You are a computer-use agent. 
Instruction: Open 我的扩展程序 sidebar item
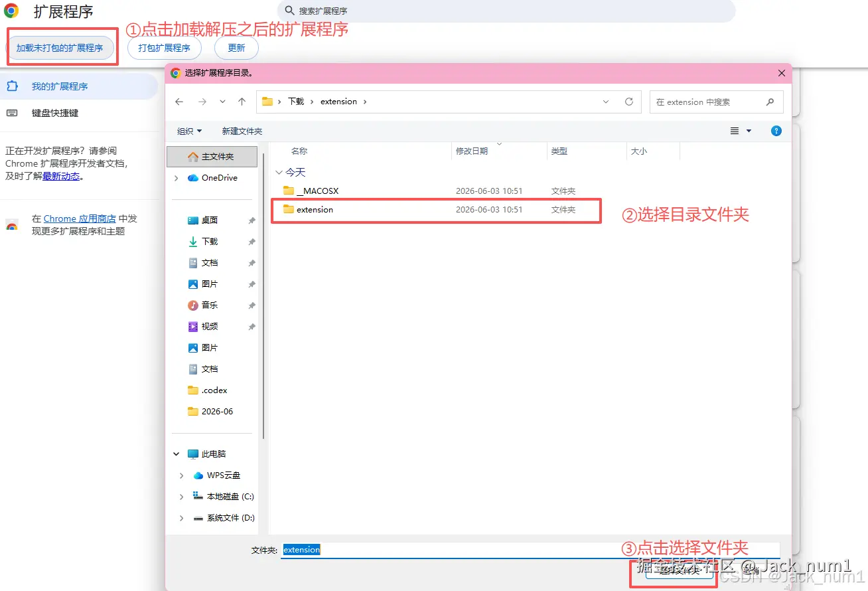[79, 86]
